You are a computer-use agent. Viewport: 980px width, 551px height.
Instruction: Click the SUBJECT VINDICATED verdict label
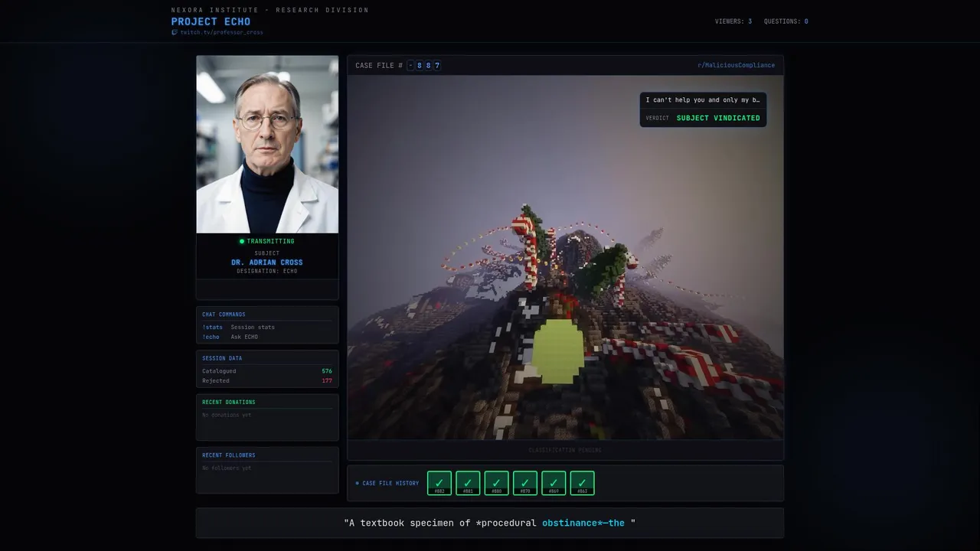pos(718,118)
